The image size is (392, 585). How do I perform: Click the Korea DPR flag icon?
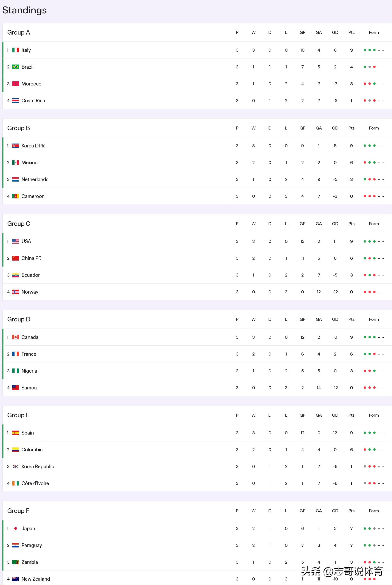[16, 146]
